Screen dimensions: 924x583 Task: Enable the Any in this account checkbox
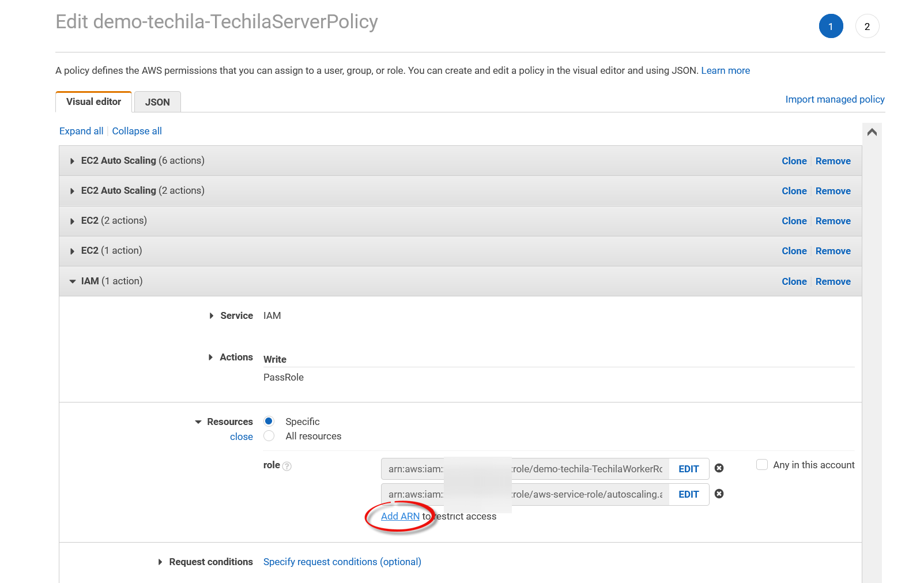click(762, 465)
